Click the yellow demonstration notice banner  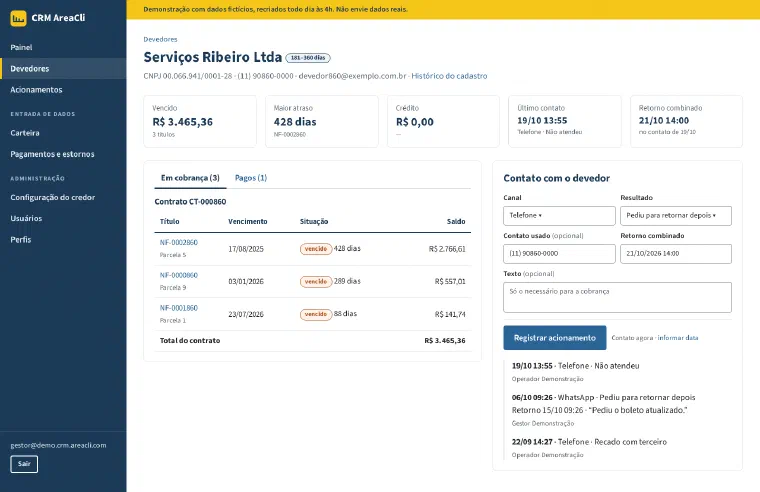click(443, 9)
